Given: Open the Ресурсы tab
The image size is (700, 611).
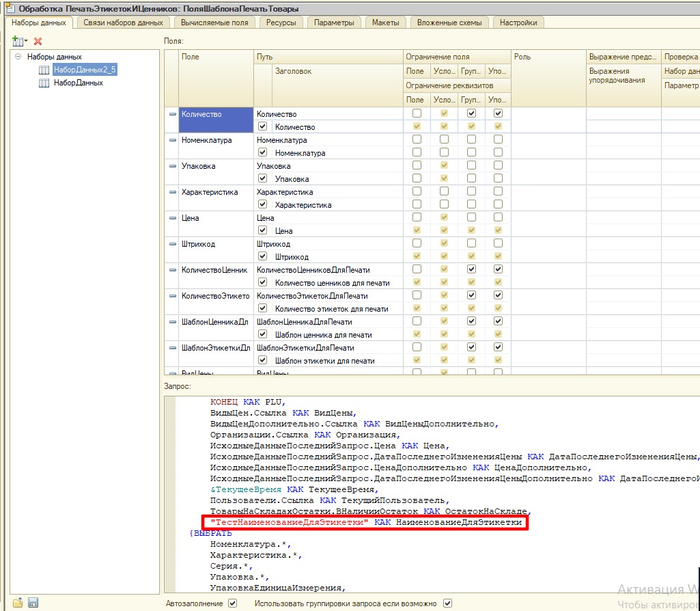Looking at the screenshot, I should [x=281, y=23].
